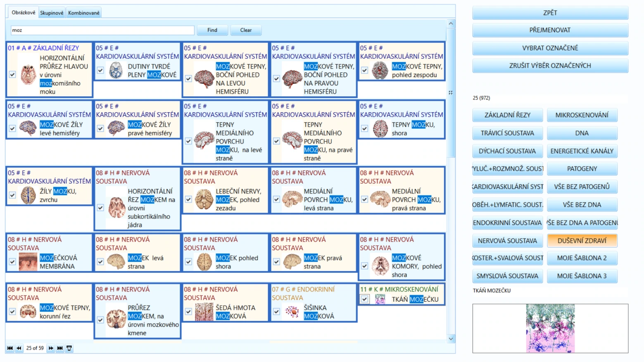
Task: Jump to last record in navigator
Action: [60, 348]
